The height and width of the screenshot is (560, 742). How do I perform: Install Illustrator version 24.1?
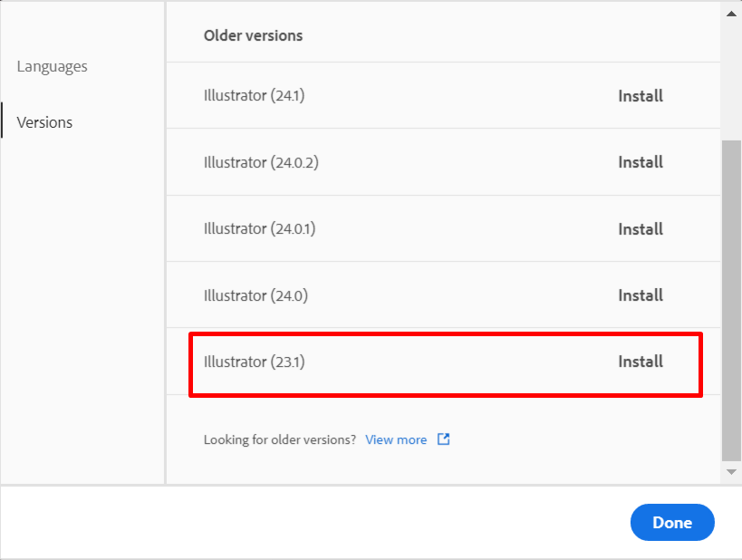click(641, 96)
